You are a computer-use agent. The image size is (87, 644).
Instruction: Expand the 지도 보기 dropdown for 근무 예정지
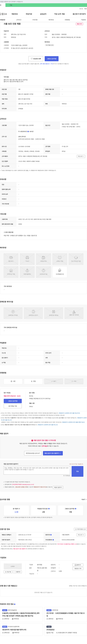tap(81, 156)
